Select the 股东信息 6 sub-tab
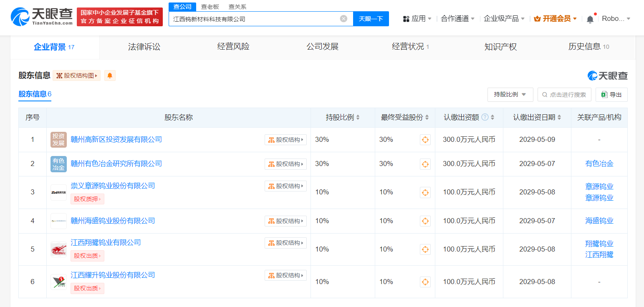 tap(35, 94)
